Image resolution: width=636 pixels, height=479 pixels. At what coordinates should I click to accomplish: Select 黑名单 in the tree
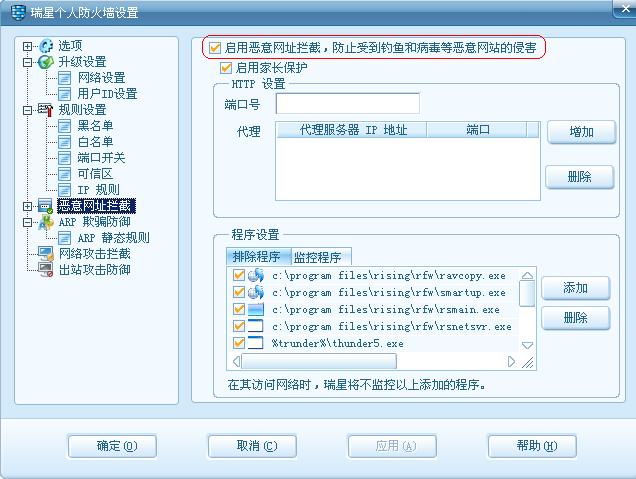[95, 126]
